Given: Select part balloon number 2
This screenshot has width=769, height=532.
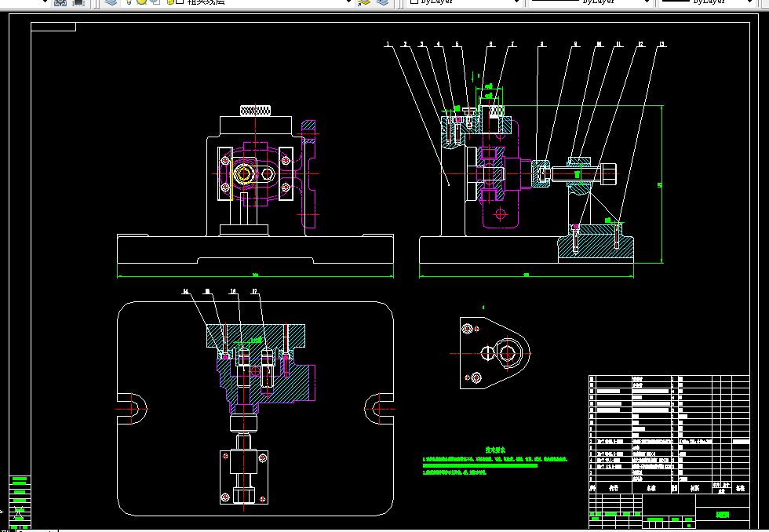Looking at the screenshot, I should [x=405, y=44].
